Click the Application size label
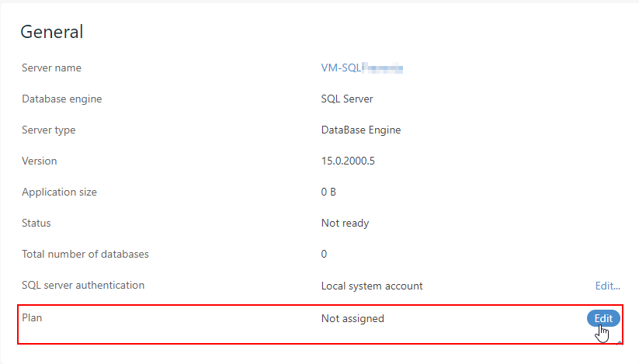 pos(59,192)
